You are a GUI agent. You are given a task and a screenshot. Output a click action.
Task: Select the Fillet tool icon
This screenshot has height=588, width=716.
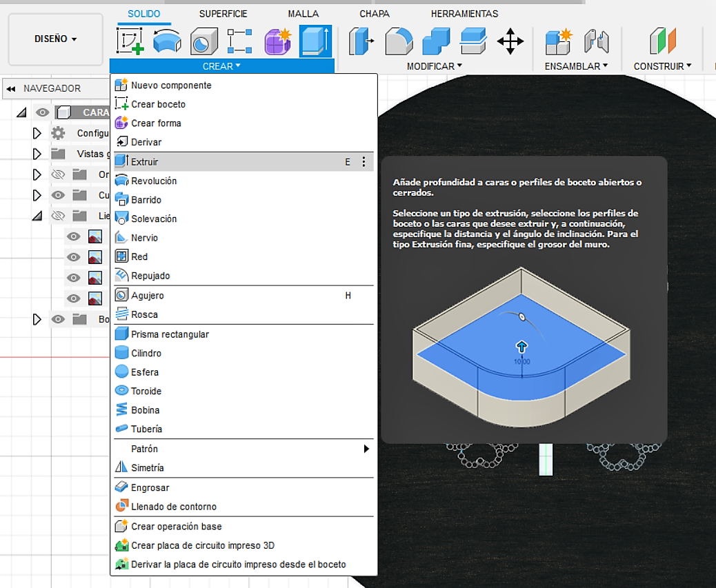(x=399, y=41)
